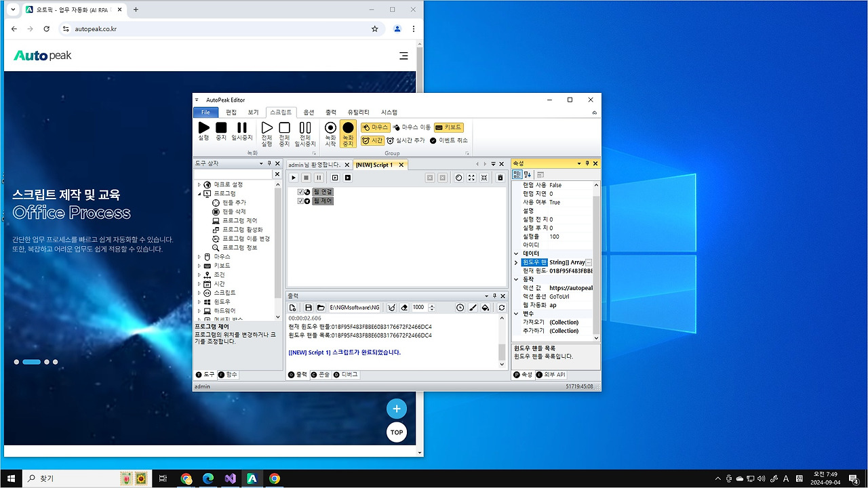Click paint bucket icon in 출력 toolbar
The width and height of the screenshot is (868, 488).
tap(486, 308)
